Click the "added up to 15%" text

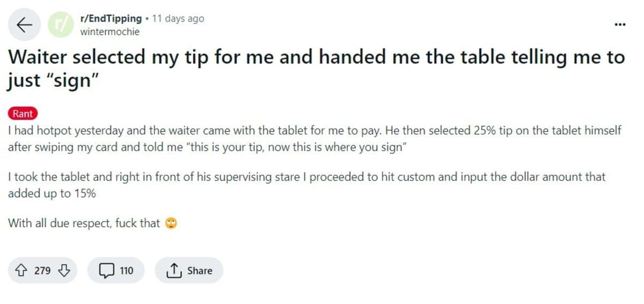click(x=52, y=193)
